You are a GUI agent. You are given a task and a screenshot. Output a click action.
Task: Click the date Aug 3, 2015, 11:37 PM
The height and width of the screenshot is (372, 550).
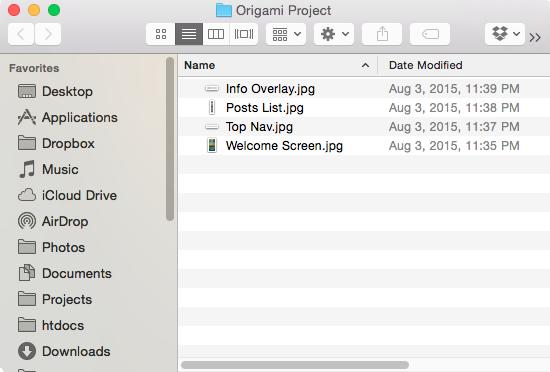pyautogui.click(x=454, y=127)
